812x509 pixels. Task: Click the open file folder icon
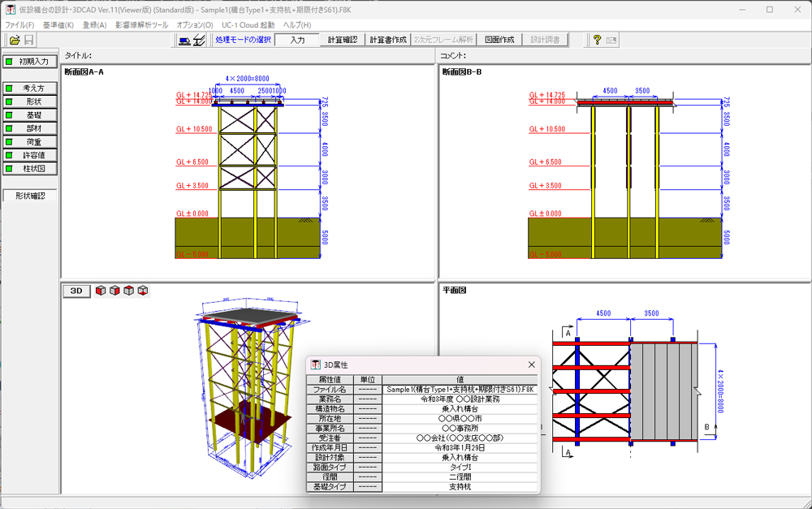click(15, 40)
